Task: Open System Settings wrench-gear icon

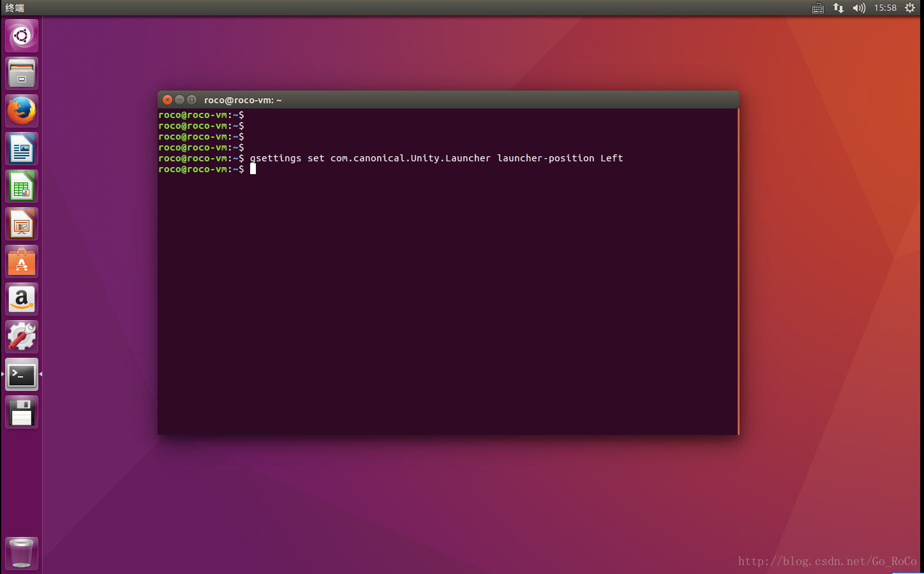Action: click(x=22, y=337)
